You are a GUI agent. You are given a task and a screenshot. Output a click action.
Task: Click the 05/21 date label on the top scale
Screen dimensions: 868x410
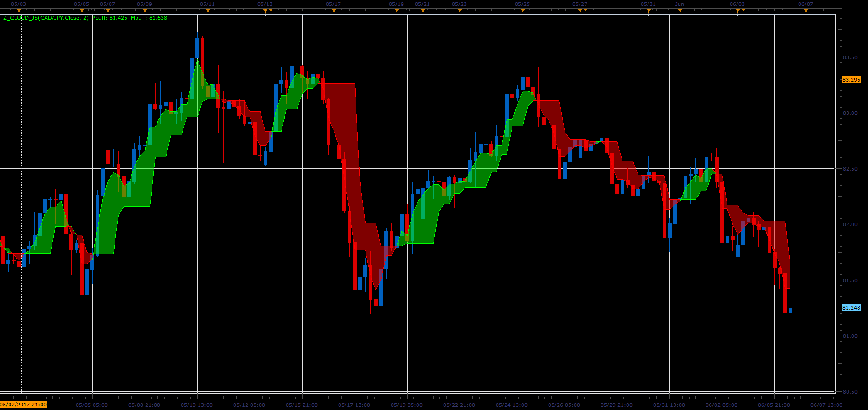point(422,4)
